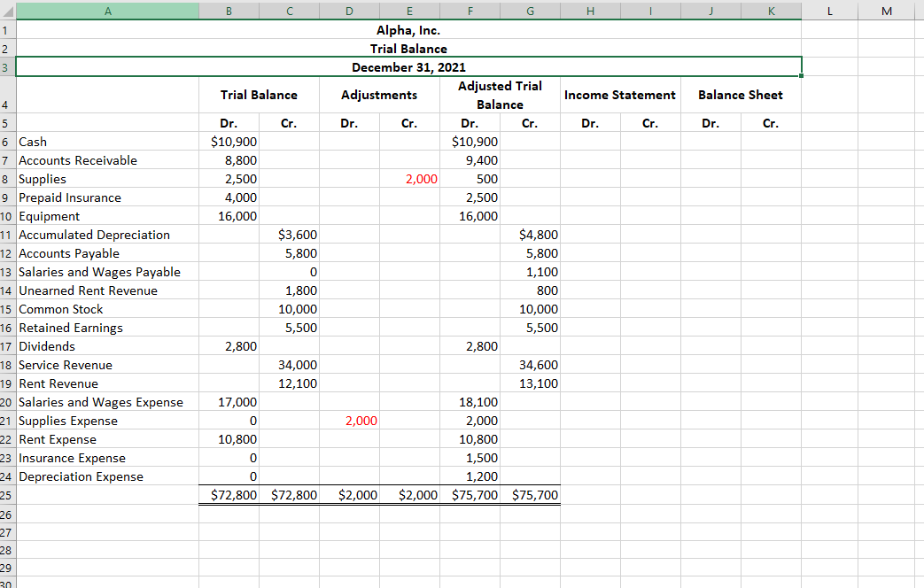Select the 1,200 Depreciation Expense cell

pos(470,476)
